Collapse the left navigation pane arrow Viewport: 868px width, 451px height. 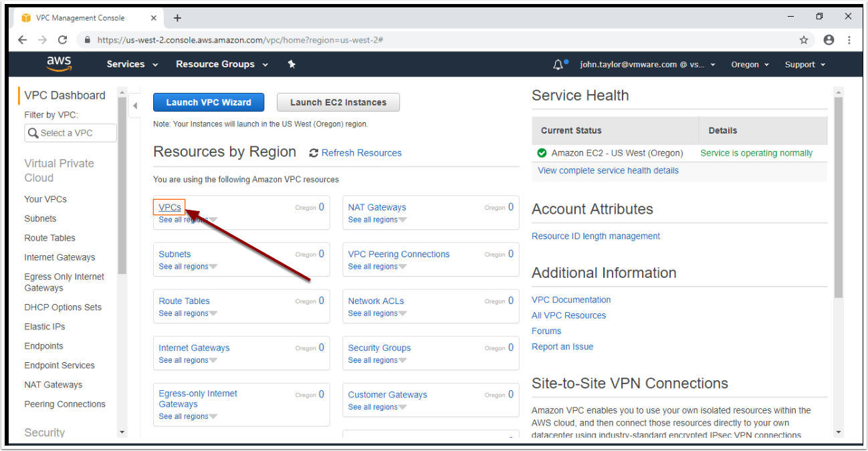coord(134,106)
